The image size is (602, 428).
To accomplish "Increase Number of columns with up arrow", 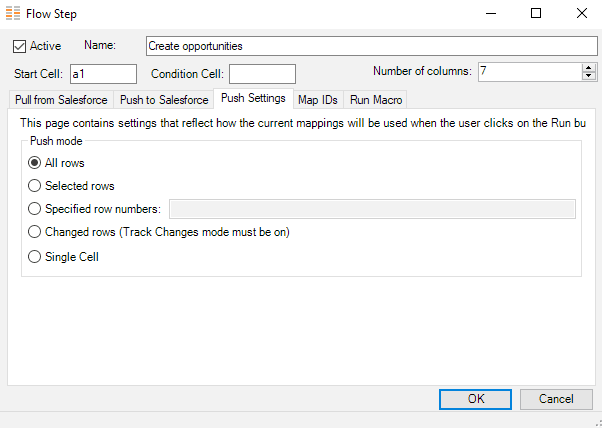I will [588, 68].
